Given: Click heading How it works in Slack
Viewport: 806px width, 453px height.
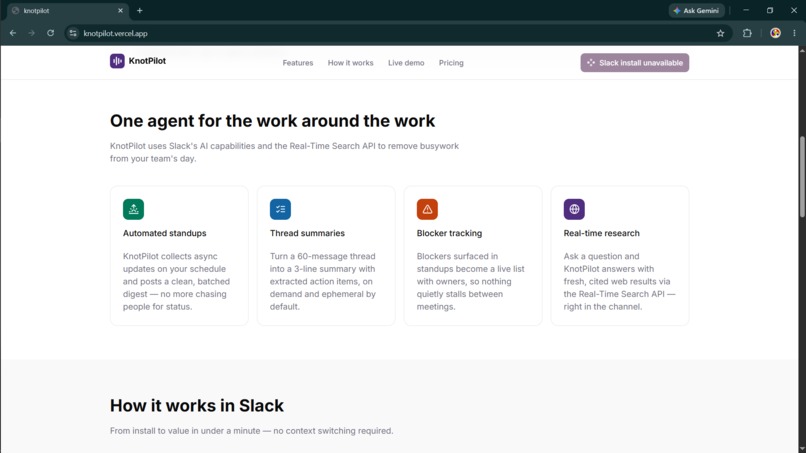Looking at the screenshot, I should (197, 406).
